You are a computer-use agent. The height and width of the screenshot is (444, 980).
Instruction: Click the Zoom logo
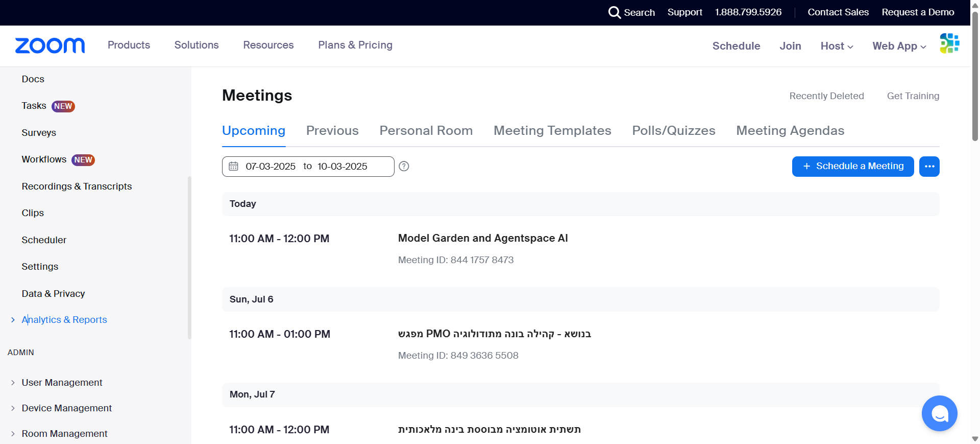(50, 45)
